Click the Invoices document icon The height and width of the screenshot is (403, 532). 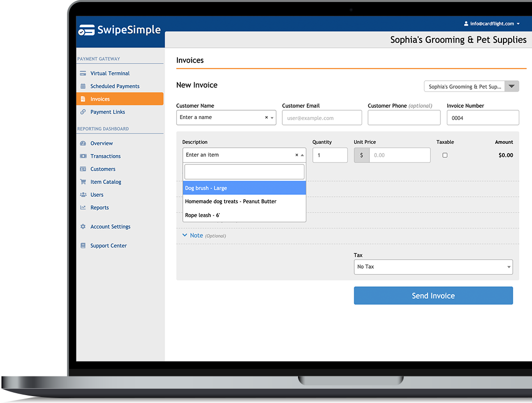(83, 99)
